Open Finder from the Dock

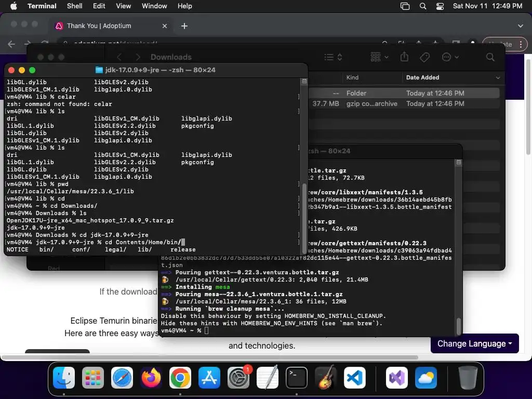[x=64, y=378]
